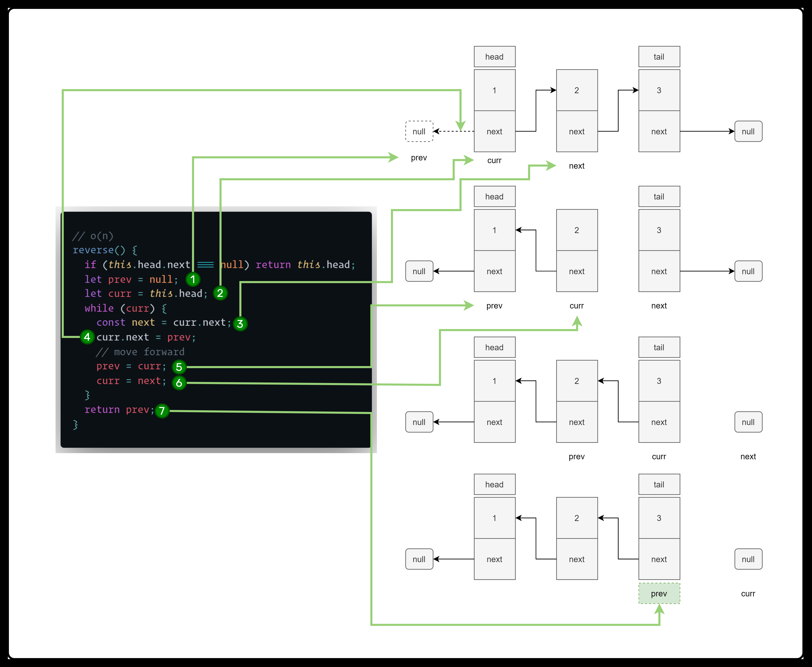Click green circle marker number 6
Viewport: 812px width, 667px height.
[x=179, y=383]
